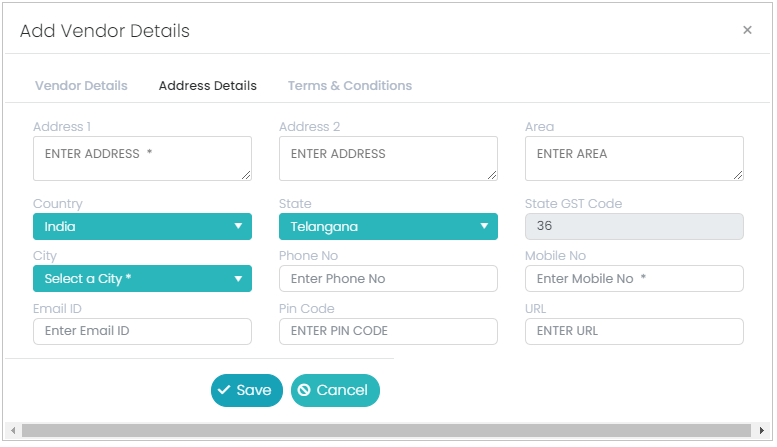Click the Address 1 textarea resize handle
777x447 pixels.
coord(246,175)
